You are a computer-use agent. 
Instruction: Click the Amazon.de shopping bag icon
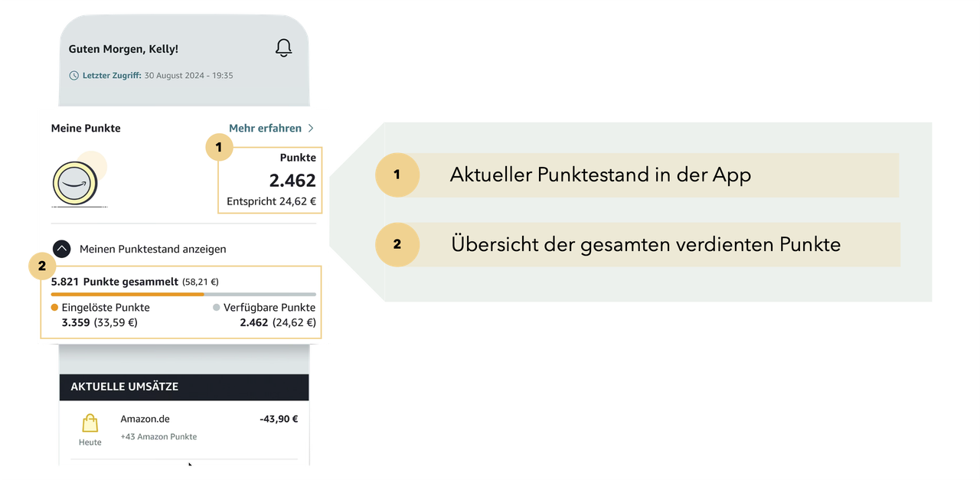click(90, 423)
